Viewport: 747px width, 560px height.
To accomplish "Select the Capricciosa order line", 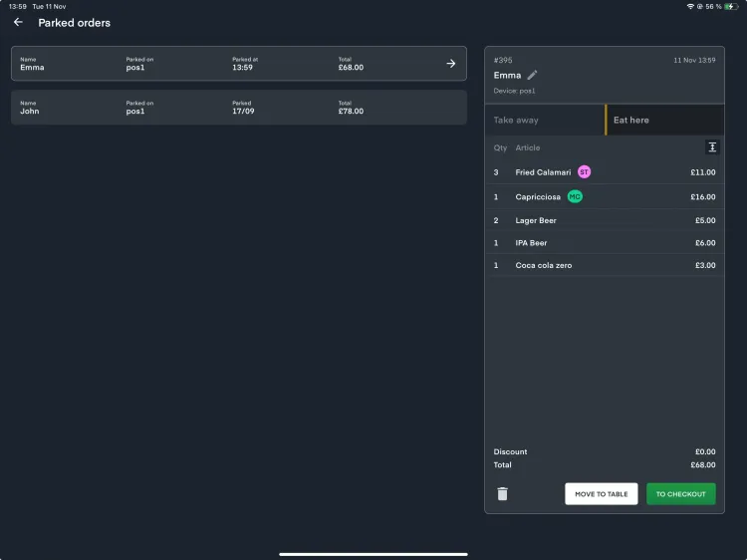I will click(604, 197).
